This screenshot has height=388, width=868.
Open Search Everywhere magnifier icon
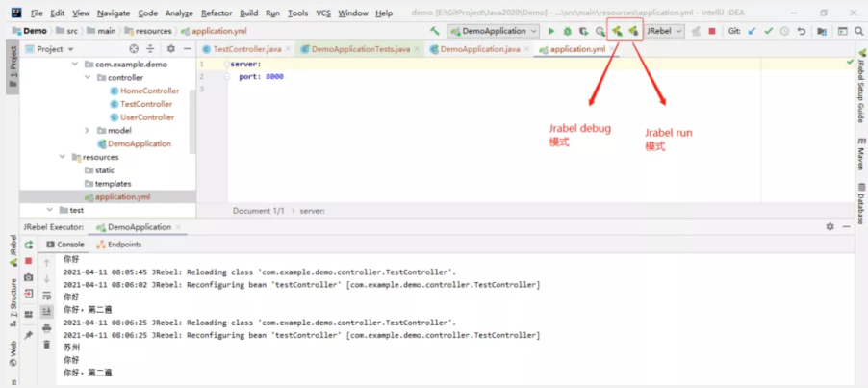pos(858,31)
